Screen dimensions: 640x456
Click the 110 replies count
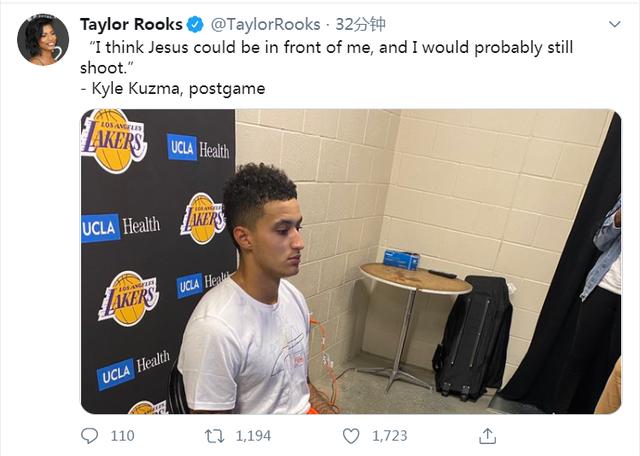coord(122,436)
